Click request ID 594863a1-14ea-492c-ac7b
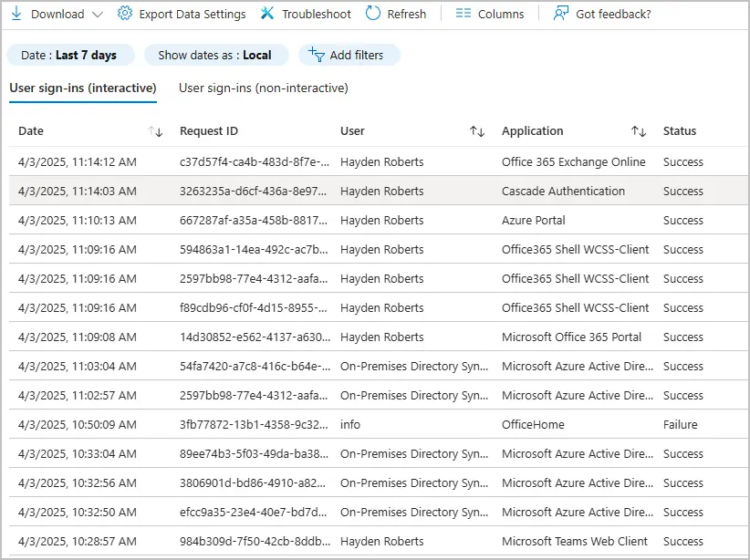 point(254,250)
